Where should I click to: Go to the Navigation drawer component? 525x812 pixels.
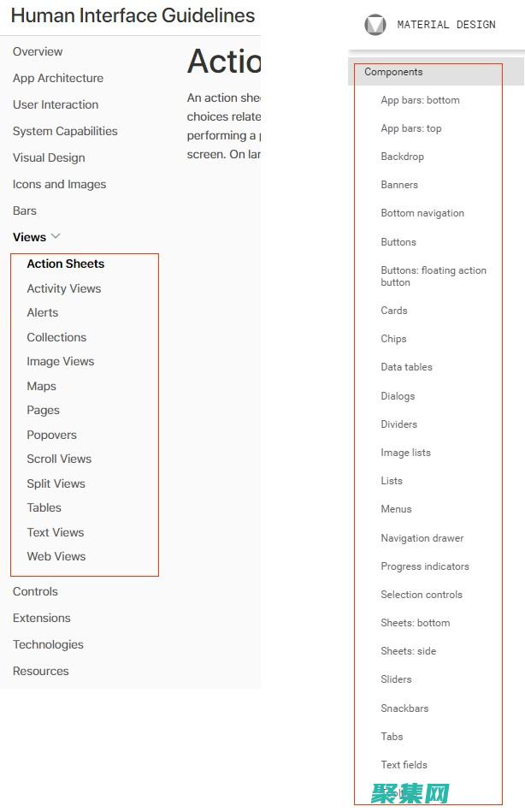coord(422,538)
